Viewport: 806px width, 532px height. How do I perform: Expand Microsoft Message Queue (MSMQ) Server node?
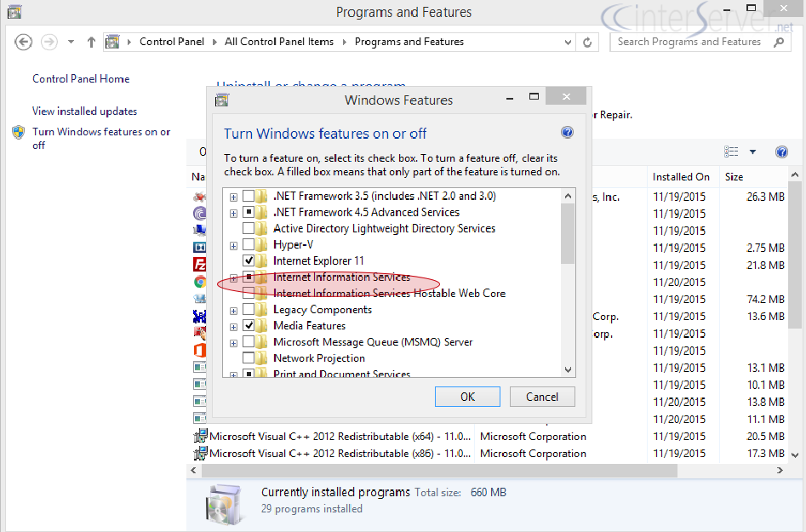233,343
